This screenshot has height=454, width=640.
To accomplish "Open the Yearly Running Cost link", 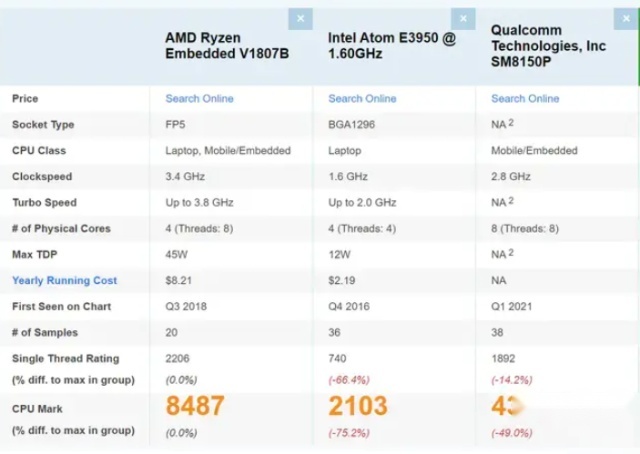I will point(64,280).
